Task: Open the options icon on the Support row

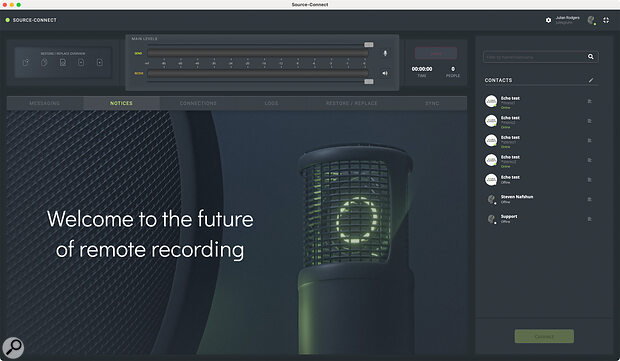Action: [x=589, y=219]
